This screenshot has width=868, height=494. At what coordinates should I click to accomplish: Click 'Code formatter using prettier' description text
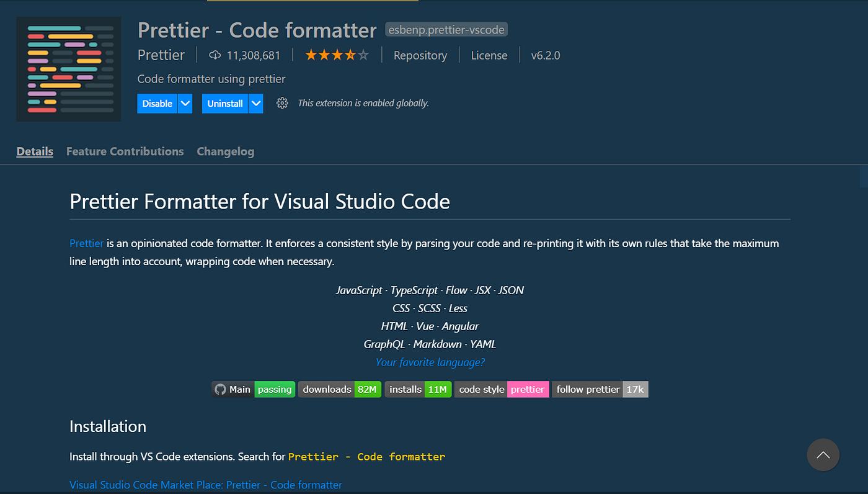coord(211,79)
